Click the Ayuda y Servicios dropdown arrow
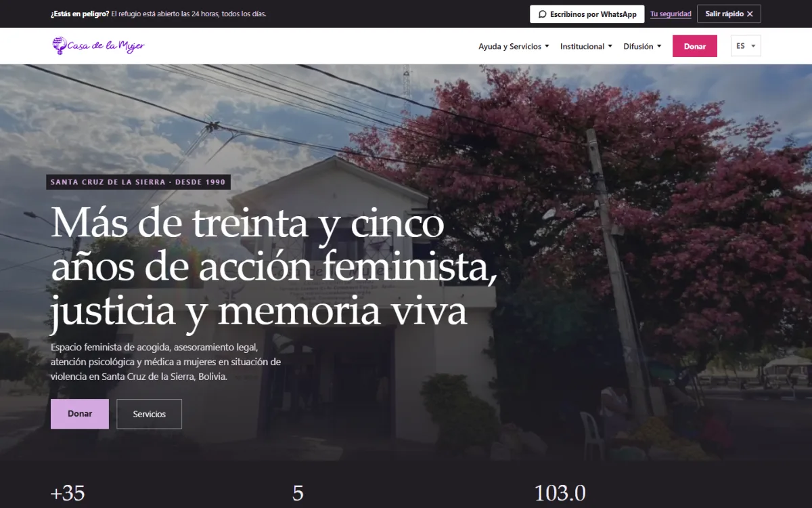Viewport: 812px width, 508px height. (x=547, y=46)
